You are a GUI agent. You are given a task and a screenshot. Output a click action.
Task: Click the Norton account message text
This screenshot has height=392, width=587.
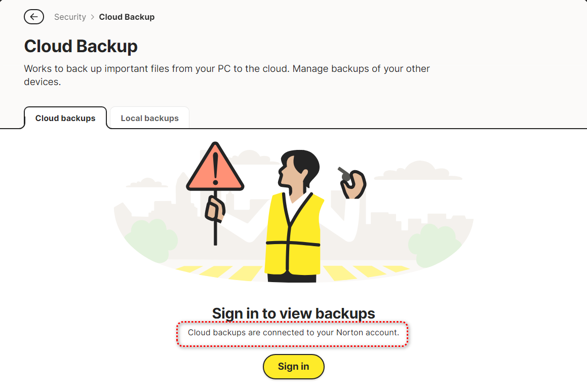pos(293,333)
